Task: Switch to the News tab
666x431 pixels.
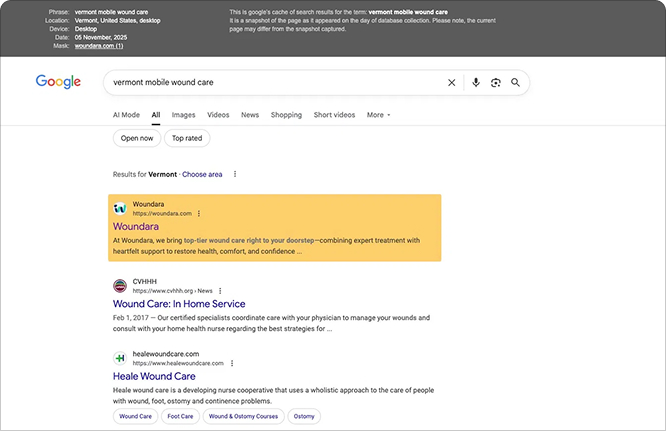Action: pyautogui.click(x=250, y=115)
